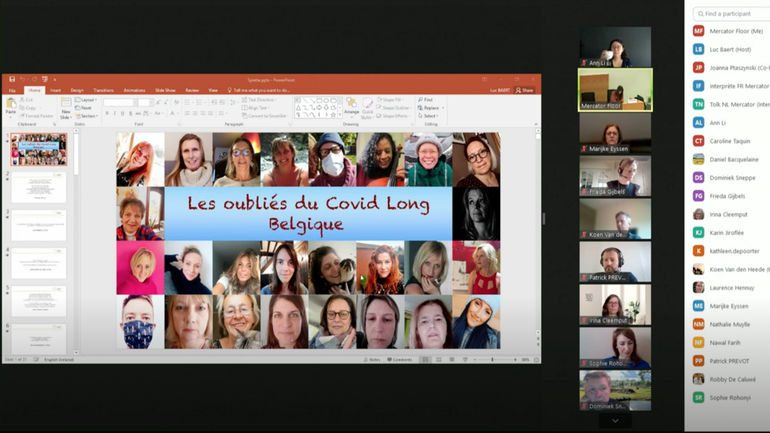Switch to Slide Sorter view in status bar
Image resolution: width=770 pixels, height=433 pixels.
[437, 359]
